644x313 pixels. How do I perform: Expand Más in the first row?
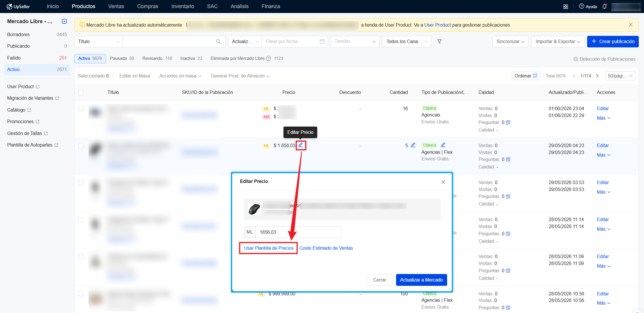tap(604, 118)
